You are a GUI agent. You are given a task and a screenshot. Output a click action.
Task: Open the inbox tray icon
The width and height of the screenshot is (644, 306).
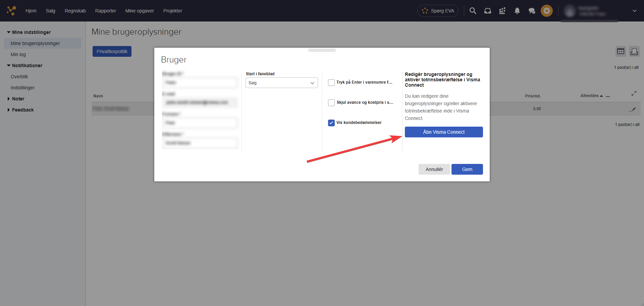click(488, 11)
